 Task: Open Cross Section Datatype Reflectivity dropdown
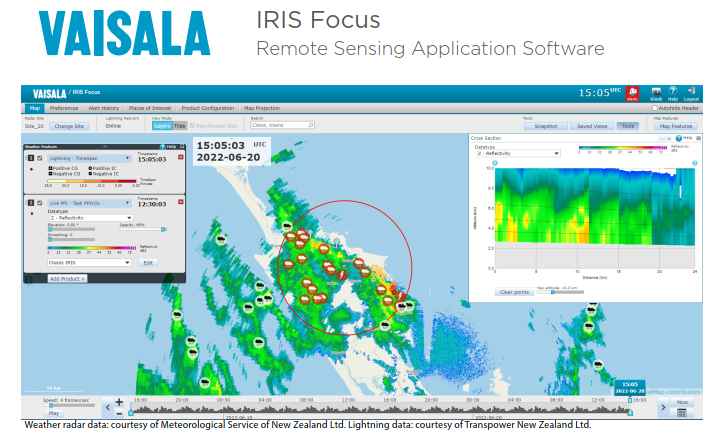pos(518,153)
